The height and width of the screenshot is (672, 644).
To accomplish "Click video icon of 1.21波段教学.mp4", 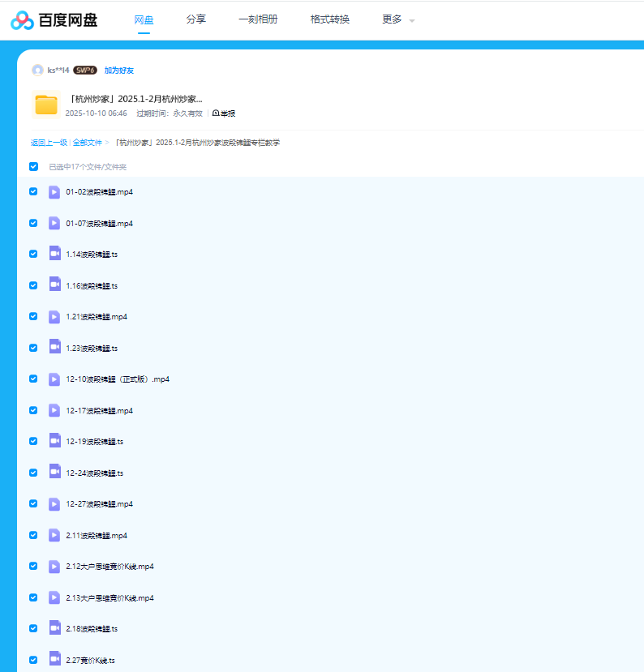I will [x=54, y=317].
